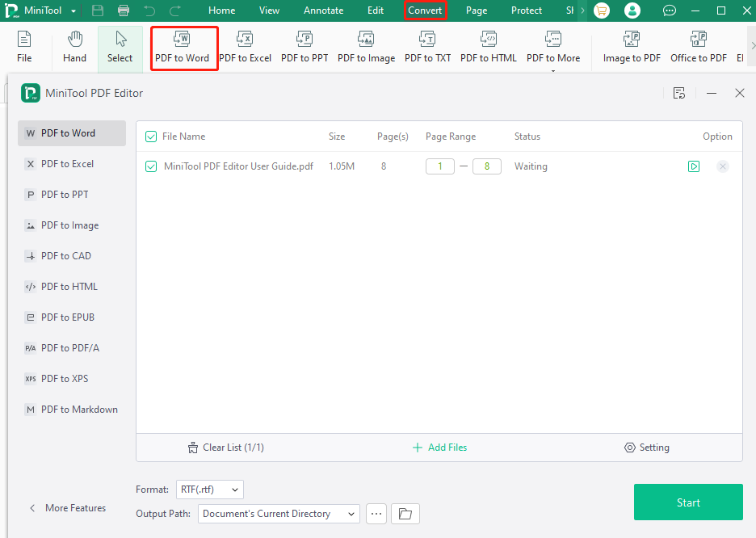This screenshot has width=756, height=538.
Task: Select the Hand tool
Action: [x=74, y=47]
